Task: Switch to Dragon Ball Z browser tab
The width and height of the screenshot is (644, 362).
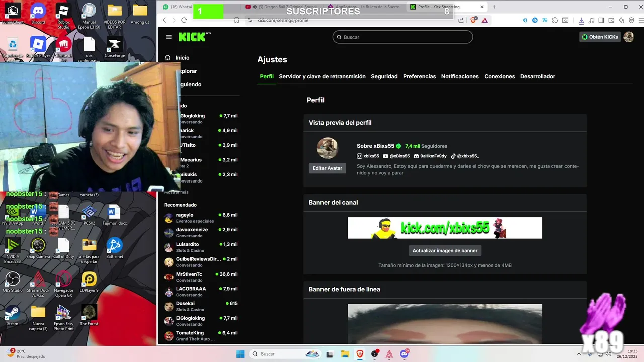Action: 283,7
